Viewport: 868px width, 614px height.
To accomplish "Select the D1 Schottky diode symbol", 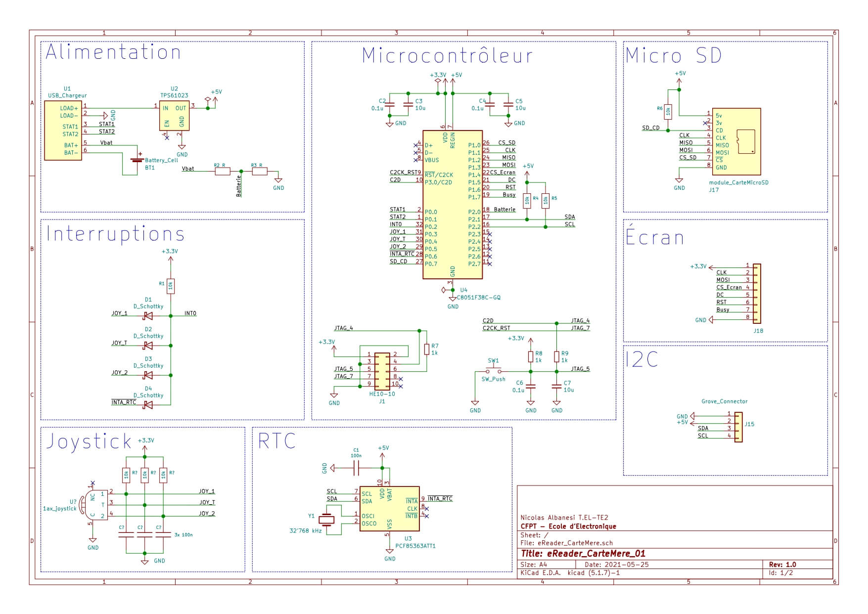I will click(147, 316).
